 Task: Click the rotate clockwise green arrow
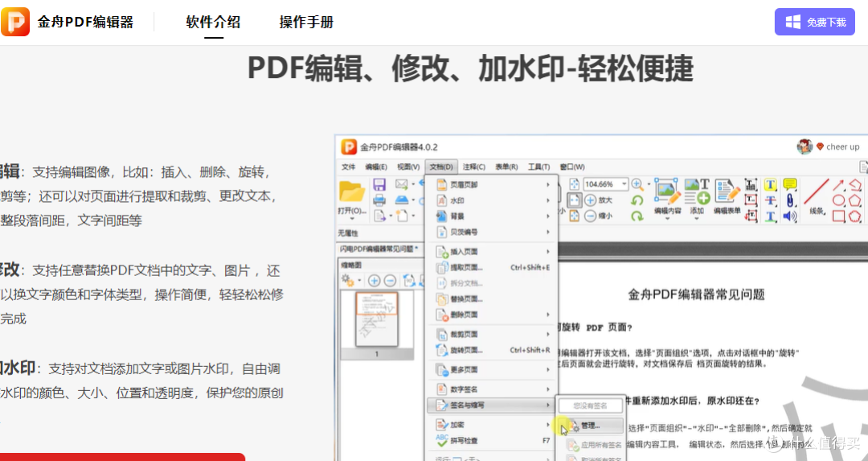coord(637,216)
